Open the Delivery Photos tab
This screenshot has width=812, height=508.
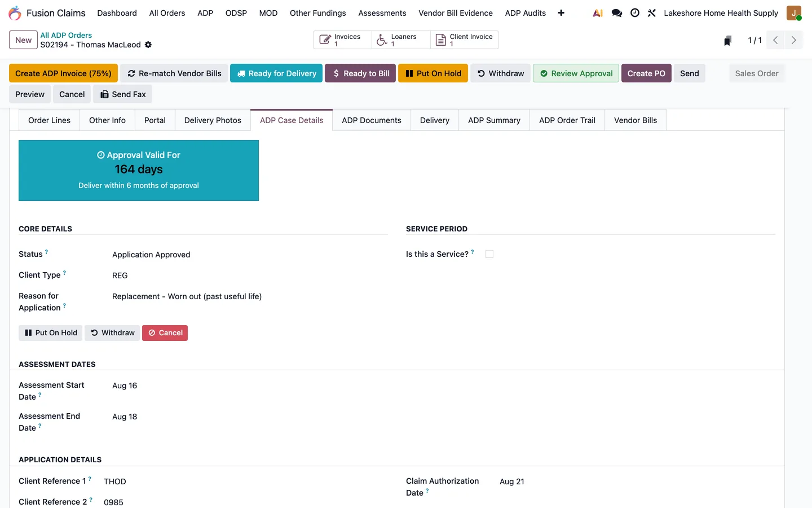[x=213, y=120]
